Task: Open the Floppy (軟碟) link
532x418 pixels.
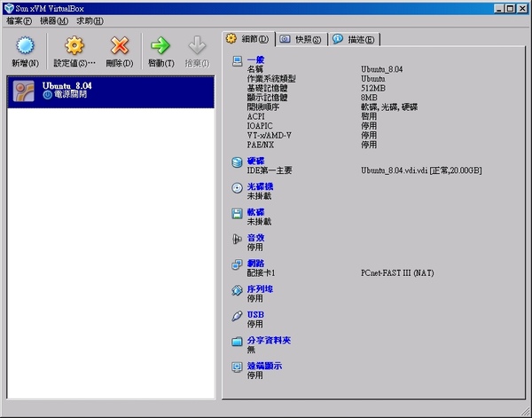Action: coord(255,212)
